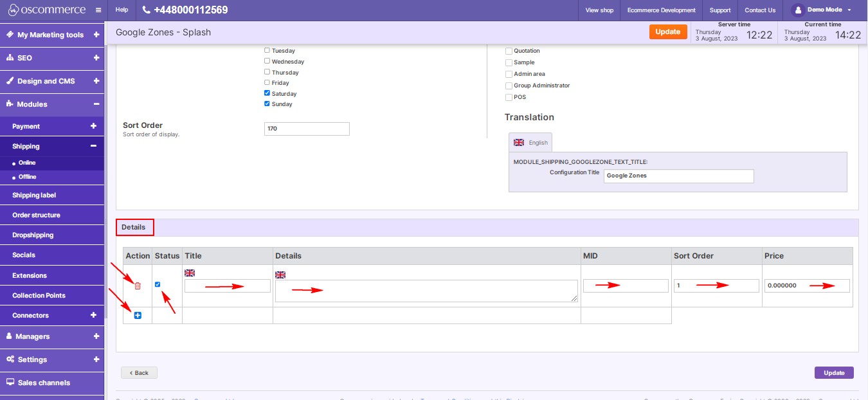868x400 pixels.
Task: Click the My Marketing tools tag icon
Action: (10, 35)
